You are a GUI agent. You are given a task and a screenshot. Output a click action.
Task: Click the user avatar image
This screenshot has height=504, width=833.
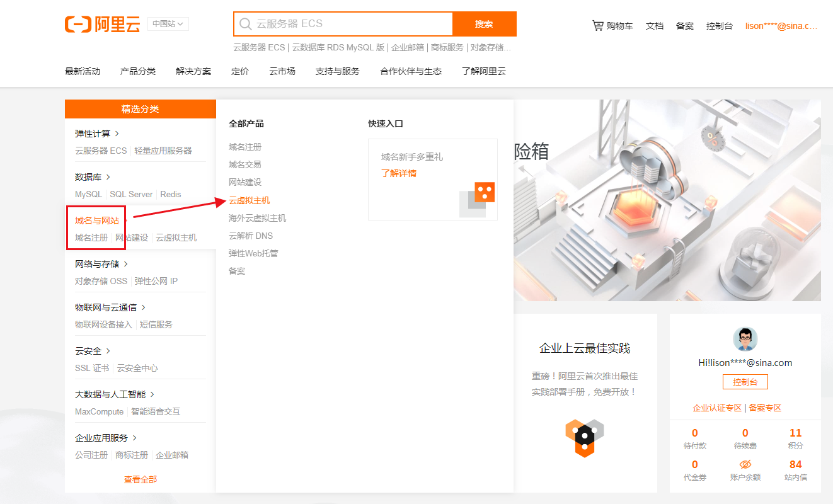(745, 338)
